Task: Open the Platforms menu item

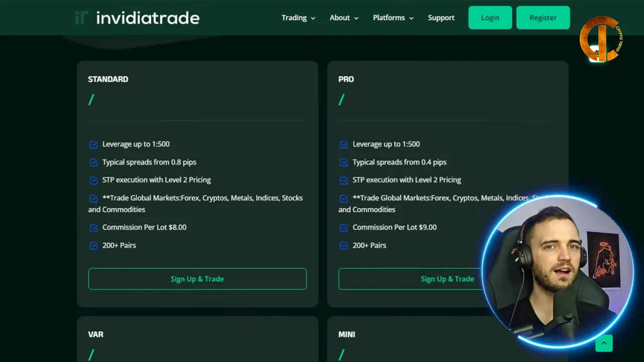Action: 389,18
